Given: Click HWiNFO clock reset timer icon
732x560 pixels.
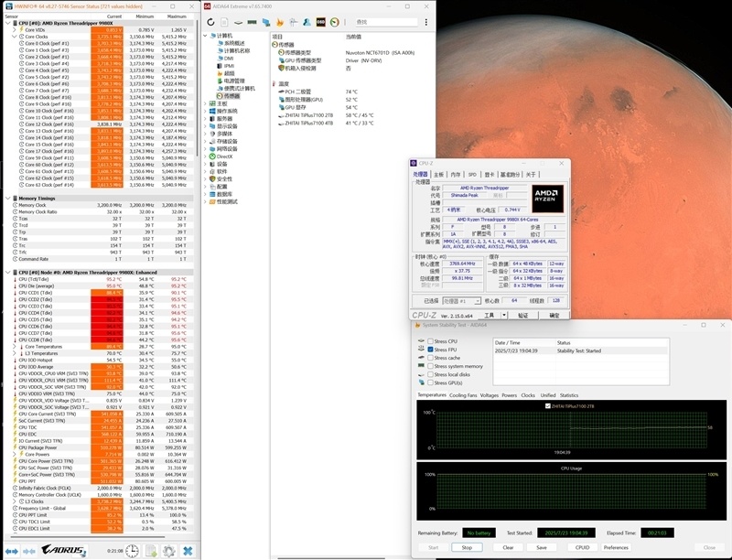Looking at the screenshot, I should pos(133,550).
